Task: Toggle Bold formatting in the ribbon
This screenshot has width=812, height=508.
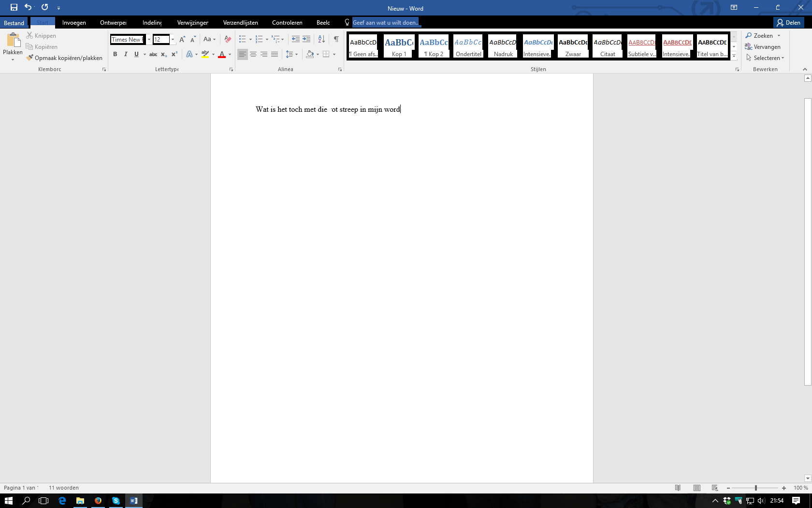Action: coord(115,54)
